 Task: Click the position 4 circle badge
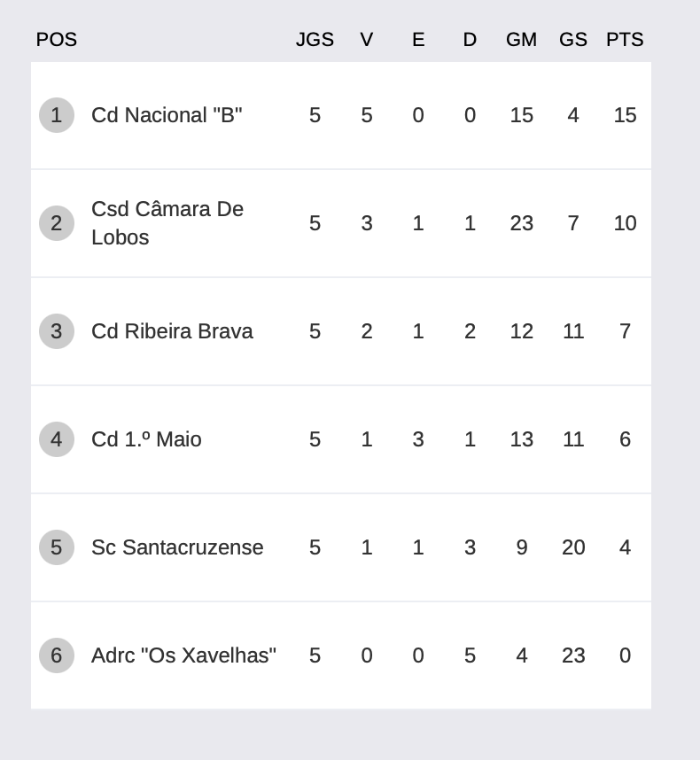(x=56, y=439)
